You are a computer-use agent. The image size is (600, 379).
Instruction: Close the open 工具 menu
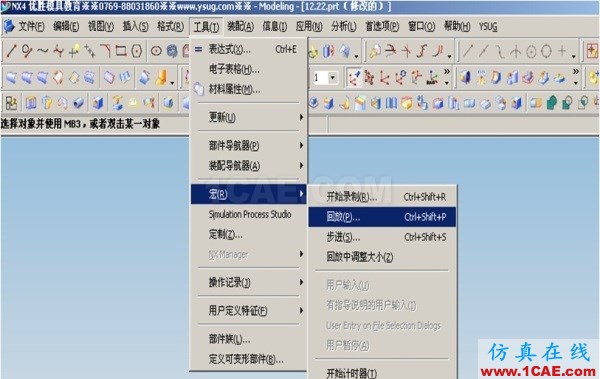[x=206, y=27]
